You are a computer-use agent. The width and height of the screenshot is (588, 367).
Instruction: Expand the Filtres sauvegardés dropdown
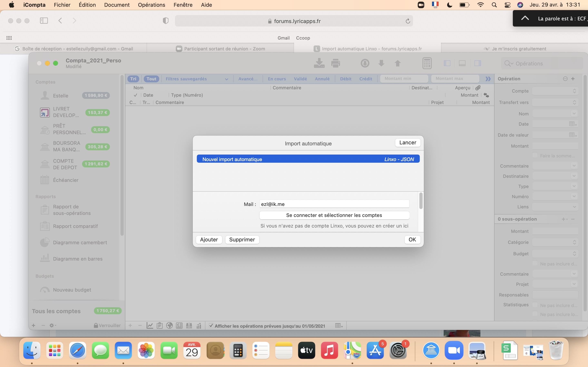point(196,78)
